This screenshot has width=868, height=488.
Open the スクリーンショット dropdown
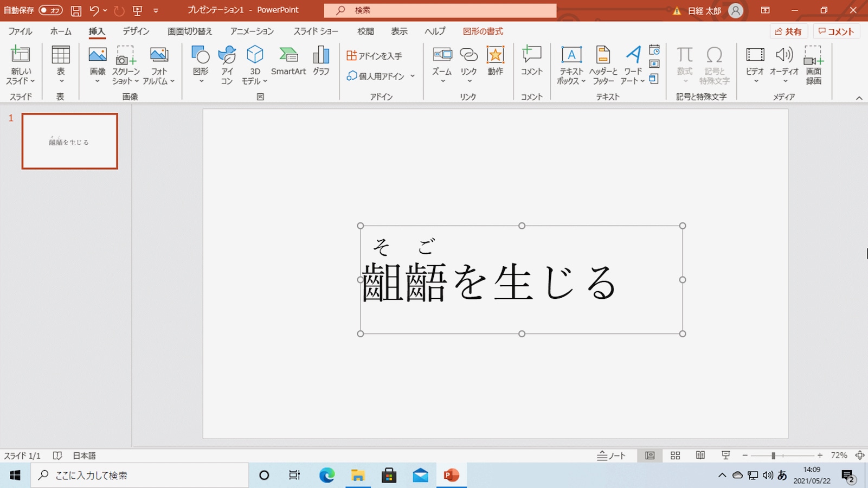pyautogui.click(x=126, y=65)
